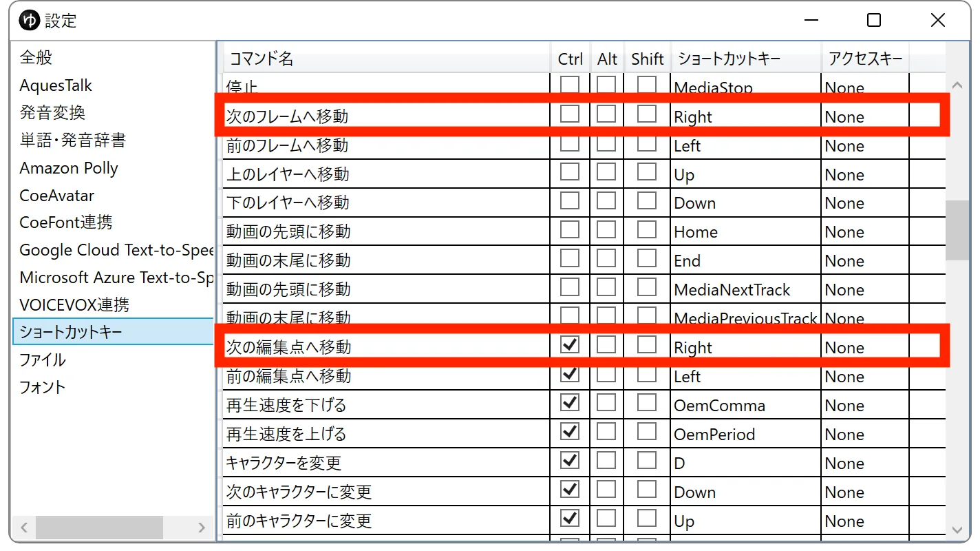
Task: Click the D shortcut for キャラクターを変更
Action: [746, 464]
